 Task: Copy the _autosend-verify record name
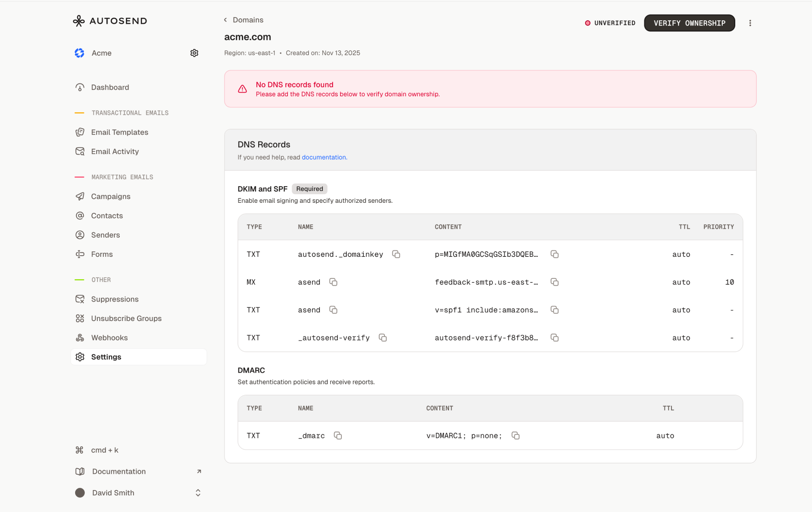382,337
